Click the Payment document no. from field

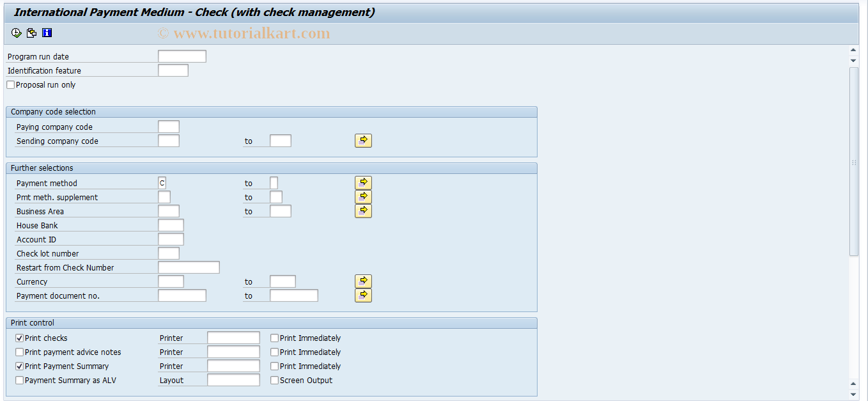click(x=182, y=295)
